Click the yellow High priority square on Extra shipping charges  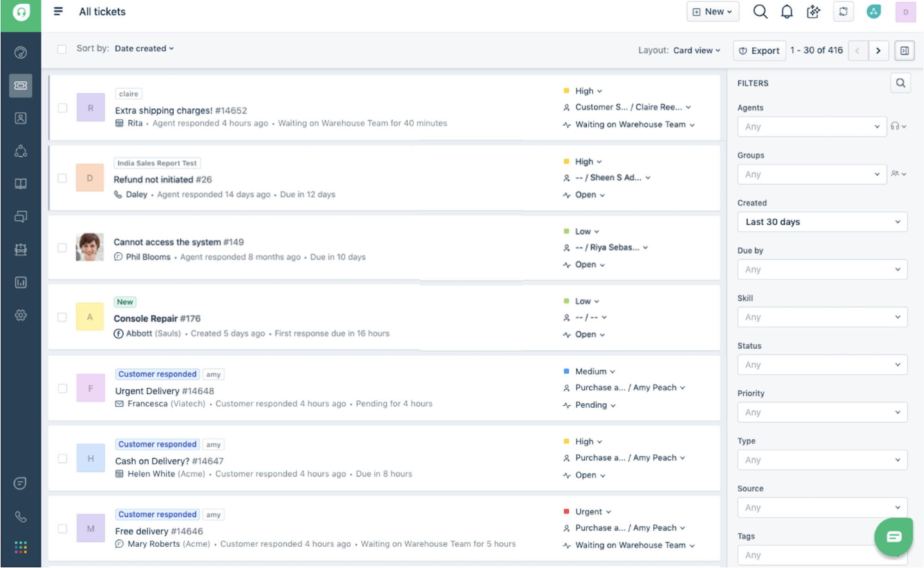tap(566, 91)
